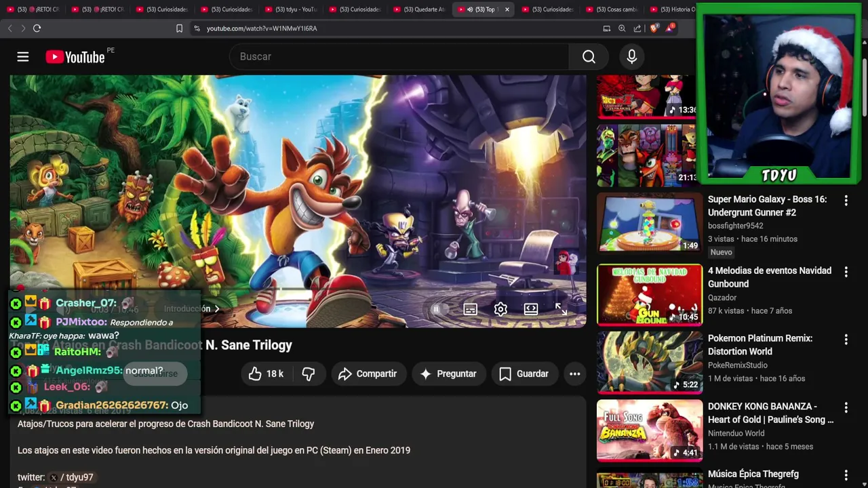This screenshot has height=488, width=868.
Task: Open menu for Pokemon Platinum Remix video
Action: 846,340
